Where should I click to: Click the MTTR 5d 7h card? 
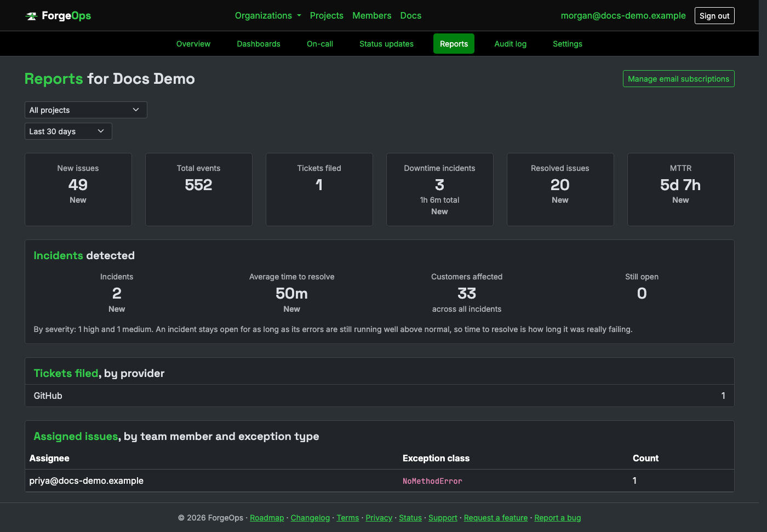681,190
